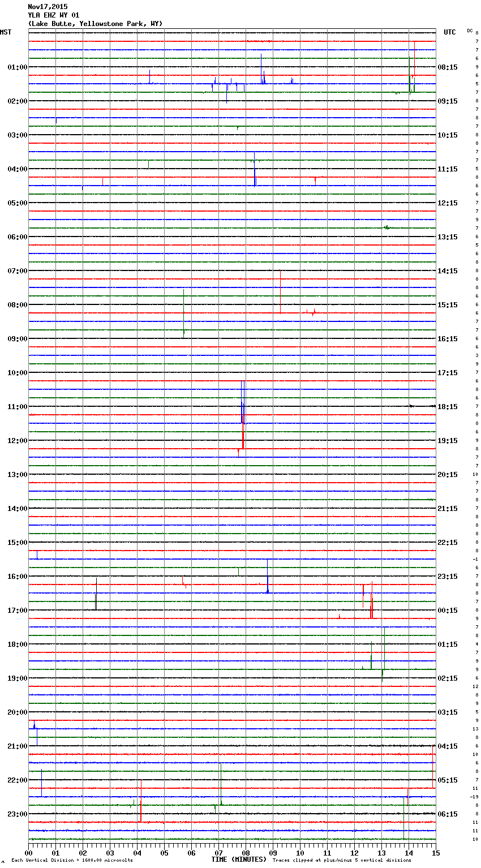The width and height of the screenshot is (481, 868).
Task: Click the Traces clipped at plus/minus note
Action: 342,860
